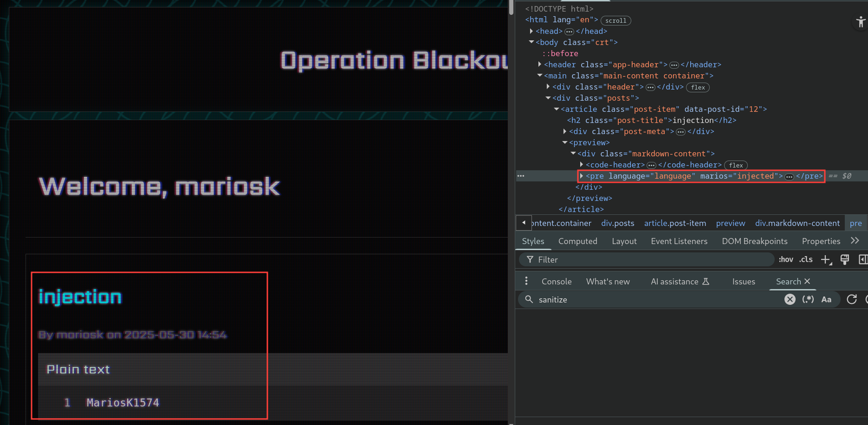
Task: Click the refresh search icon
Action: point(852,300)
